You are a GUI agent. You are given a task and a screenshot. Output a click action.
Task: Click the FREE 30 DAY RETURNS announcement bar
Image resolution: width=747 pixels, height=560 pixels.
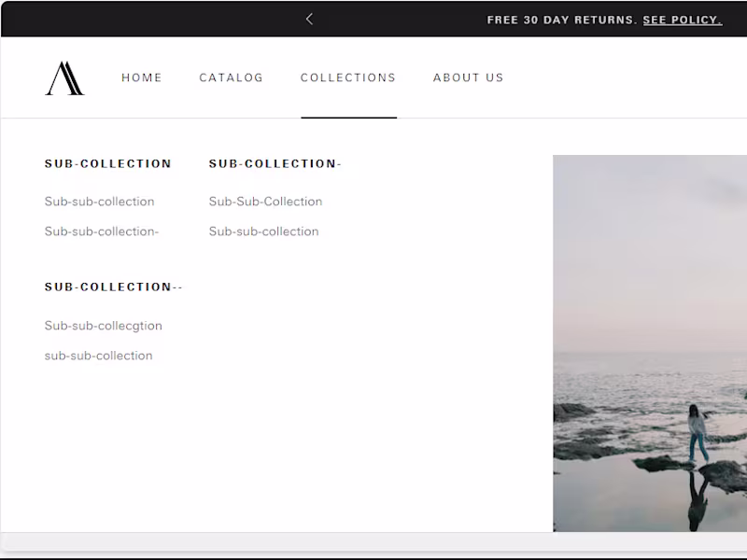tap(560, 20)
